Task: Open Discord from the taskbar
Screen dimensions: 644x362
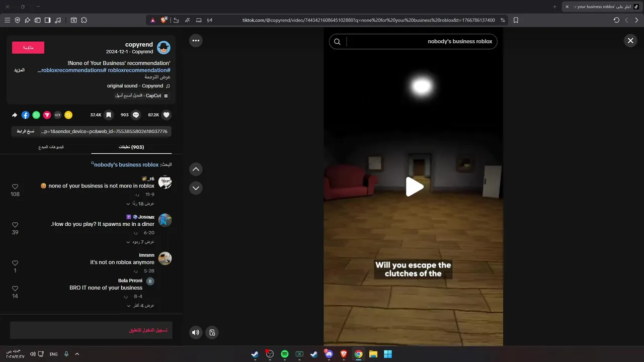Action: [329, 354]
